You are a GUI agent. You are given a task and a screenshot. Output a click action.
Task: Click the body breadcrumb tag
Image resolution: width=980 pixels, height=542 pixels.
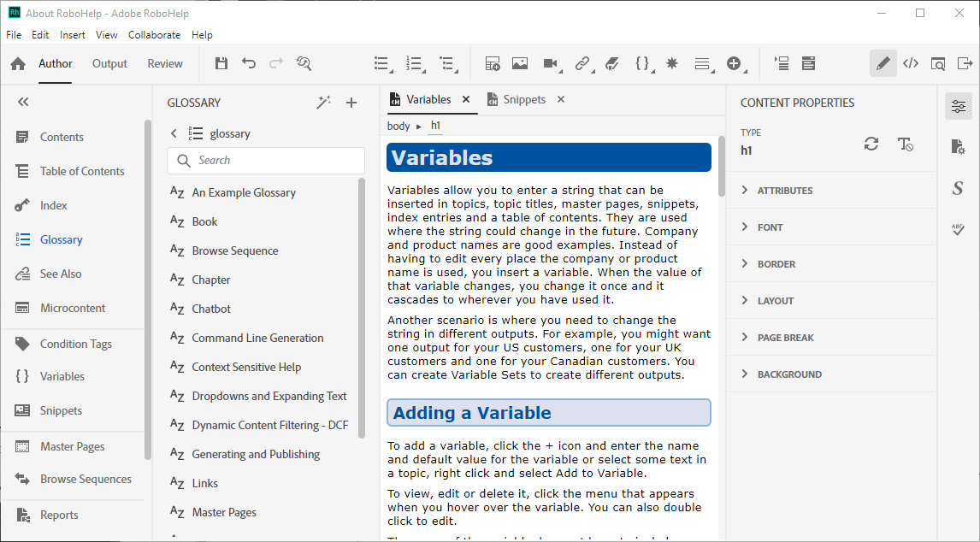coord(398,127)
